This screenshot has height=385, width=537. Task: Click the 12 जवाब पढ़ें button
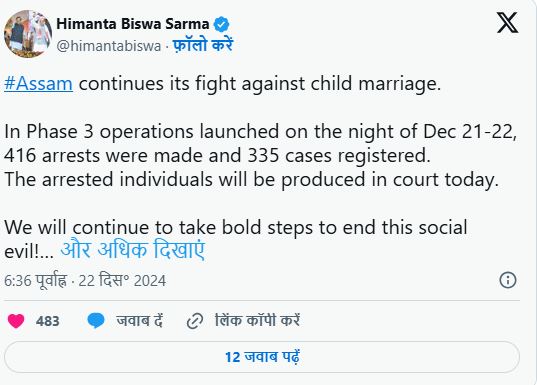coord(262,357)
